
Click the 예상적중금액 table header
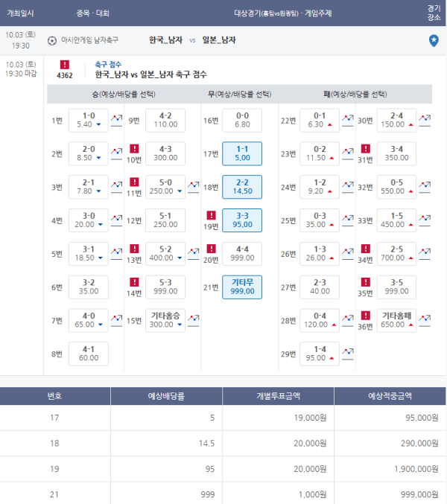[x=390, y=396]
